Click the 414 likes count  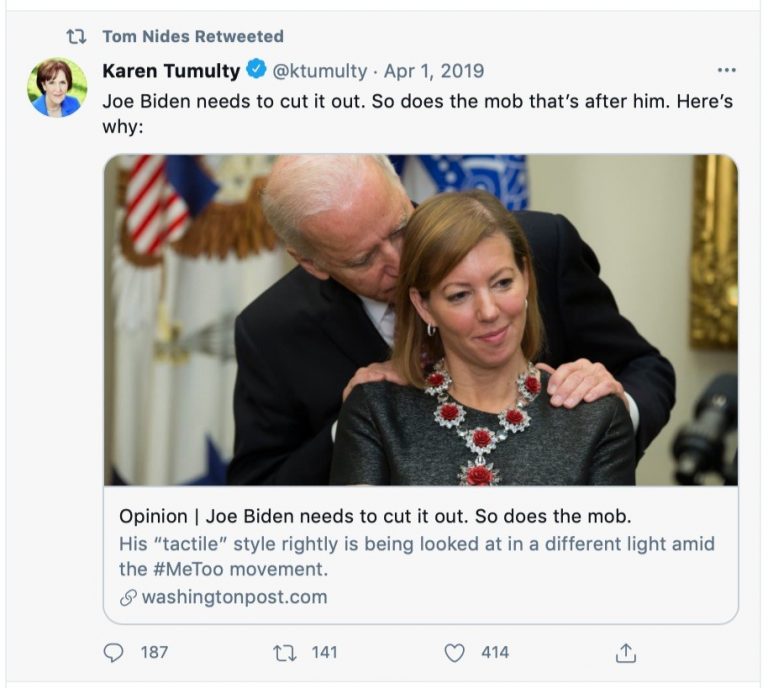495,653
